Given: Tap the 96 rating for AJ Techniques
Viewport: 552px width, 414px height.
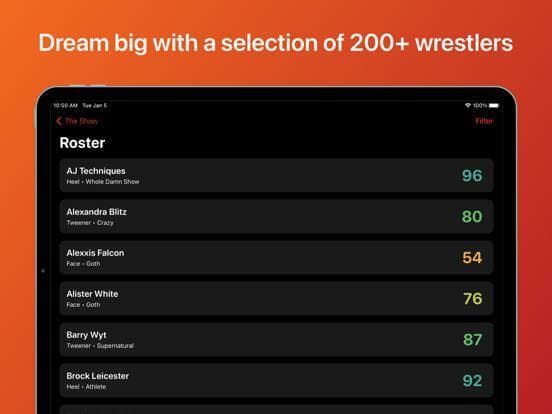Looking at the screenshot, I should pos(472,175).
